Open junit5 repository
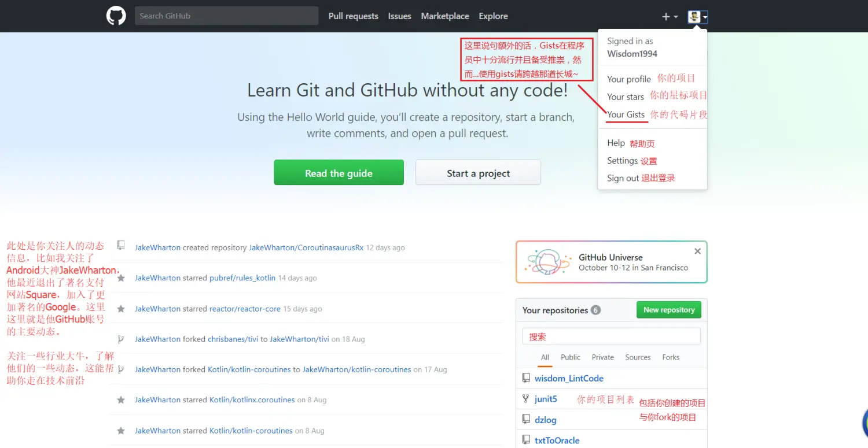The image size is (868, 448). (x=546, y=399)
